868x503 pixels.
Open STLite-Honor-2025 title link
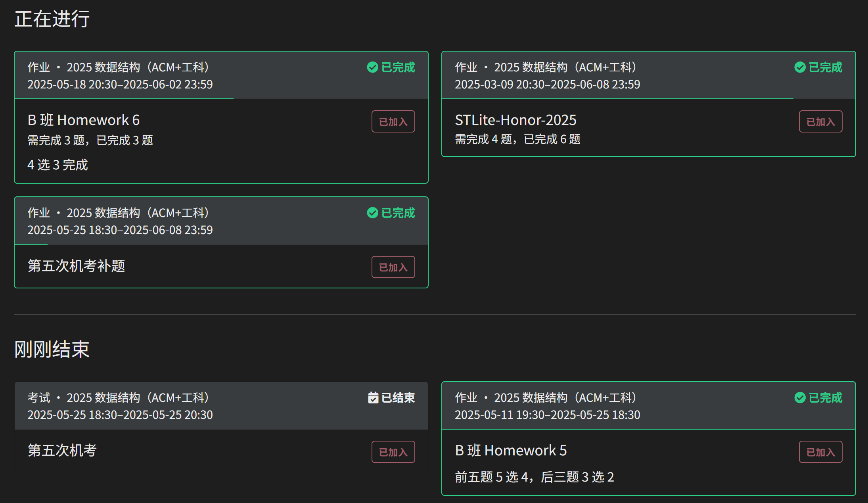(x=515, y=120)
